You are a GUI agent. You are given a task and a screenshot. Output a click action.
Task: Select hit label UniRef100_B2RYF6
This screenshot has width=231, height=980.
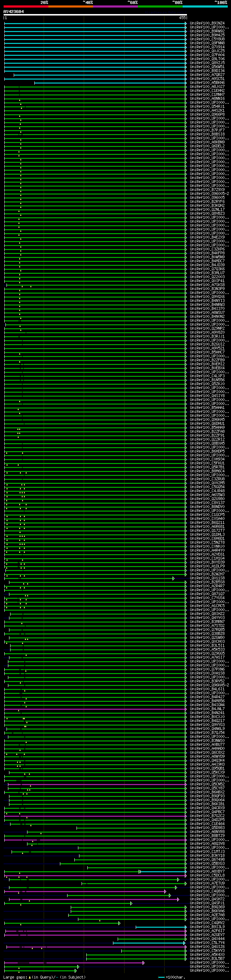coord(208,202)
